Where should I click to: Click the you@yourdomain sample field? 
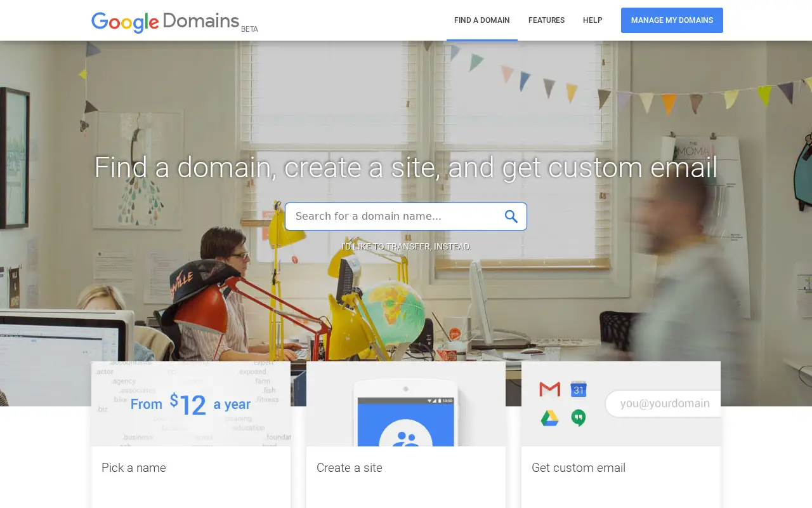[x=663, y=404]
